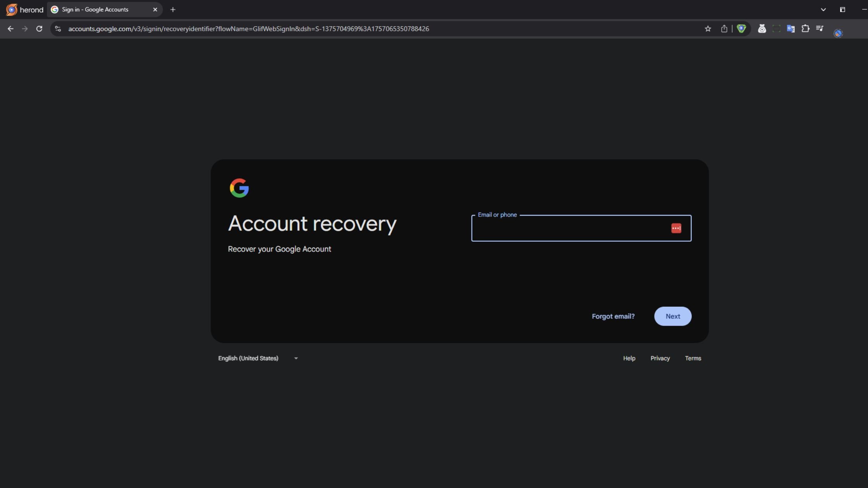Select the Sign in - Google Accounts tab
868x488 pixels.
click(x=105, y=10)
